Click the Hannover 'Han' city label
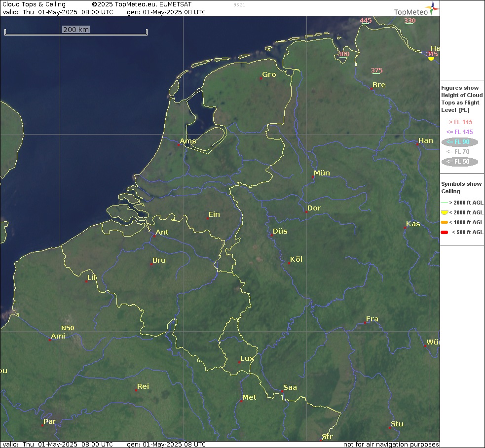 [426, 140]
